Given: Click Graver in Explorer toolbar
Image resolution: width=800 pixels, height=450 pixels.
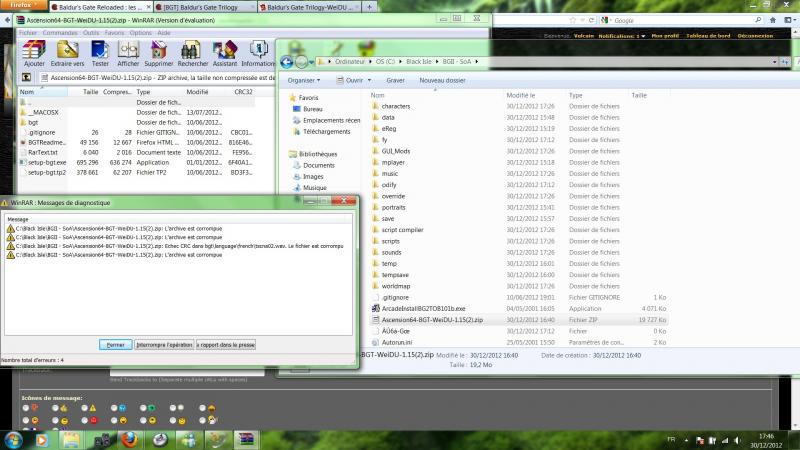Looking at the screenshot, I should 395,81.
